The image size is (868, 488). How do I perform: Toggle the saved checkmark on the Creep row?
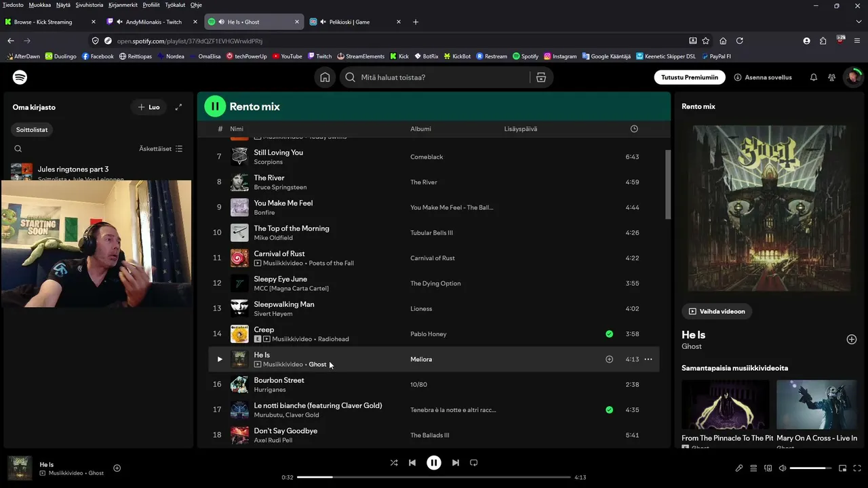[x=609, y=333]
